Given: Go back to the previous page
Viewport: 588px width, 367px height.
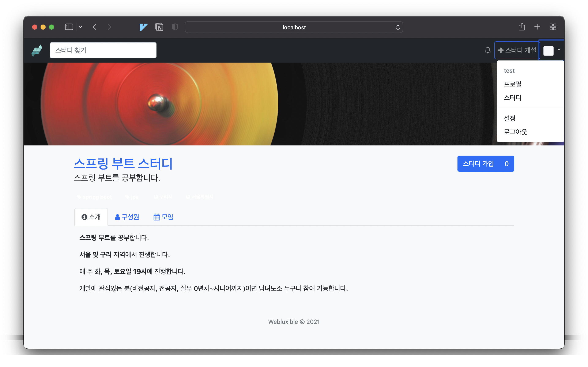Looking at the screenshot, I should pos(95,27).
